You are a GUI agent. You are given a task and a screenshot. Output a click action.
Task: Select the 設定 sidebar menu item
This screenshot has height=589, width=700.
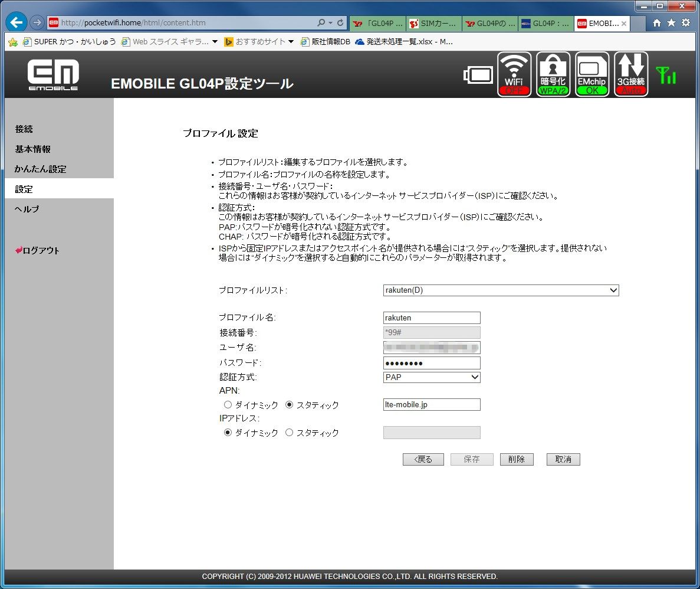point(59,189)
